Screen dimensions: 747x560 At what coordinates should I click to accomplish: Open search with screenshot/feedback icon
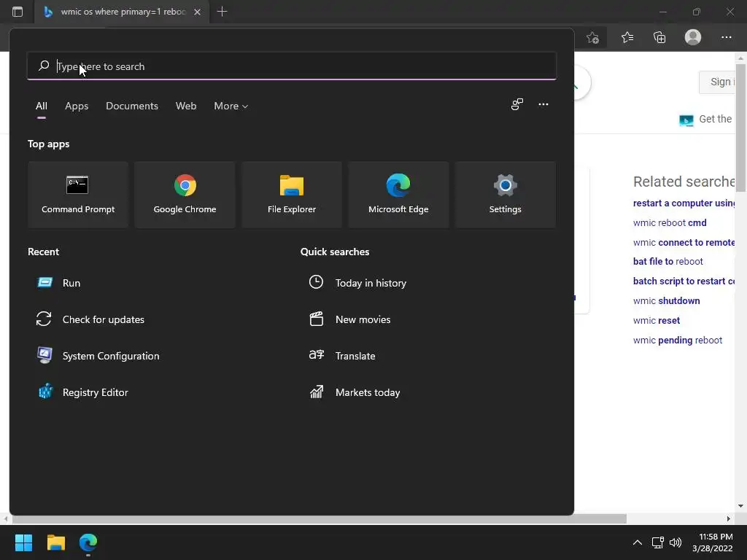point(517,104)
